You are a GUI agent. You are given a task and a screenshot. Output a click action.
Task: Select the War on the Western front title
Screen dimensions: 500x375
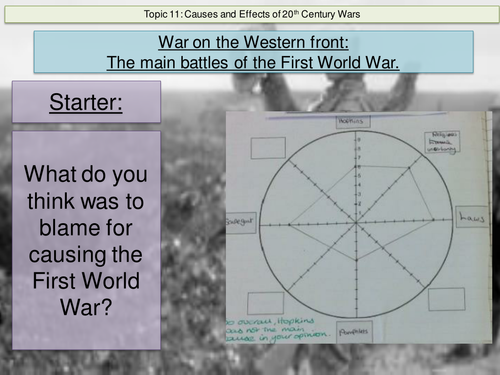point(253,42)
